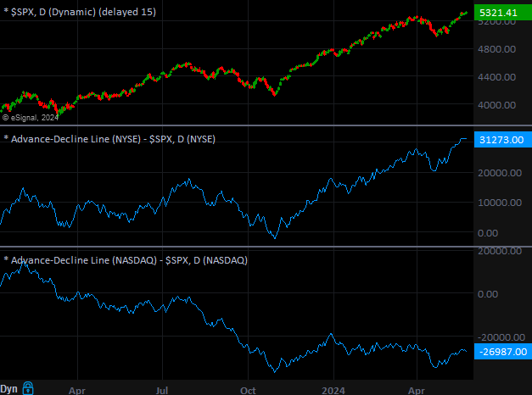Select Advance-Decline Line (NYSE) study title
Viewport: 532px width, 395px height.
click(x=109, y=139)
